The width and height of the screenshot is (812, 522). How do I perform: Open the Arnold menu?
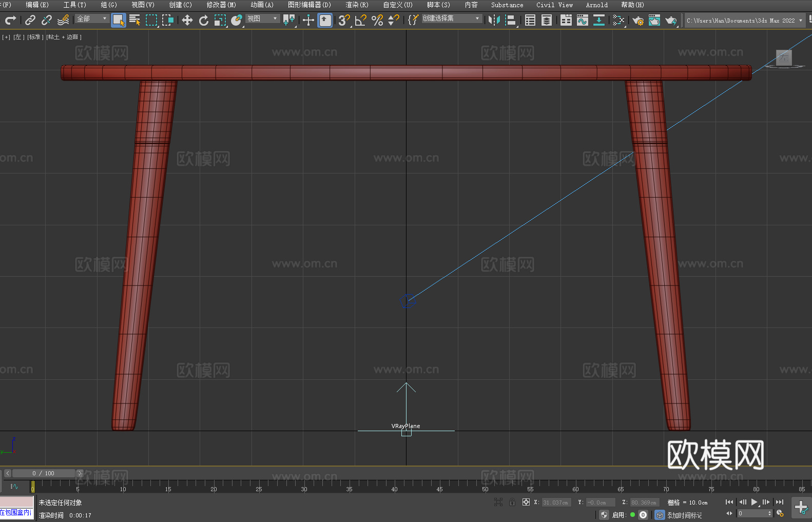[597, 5]
